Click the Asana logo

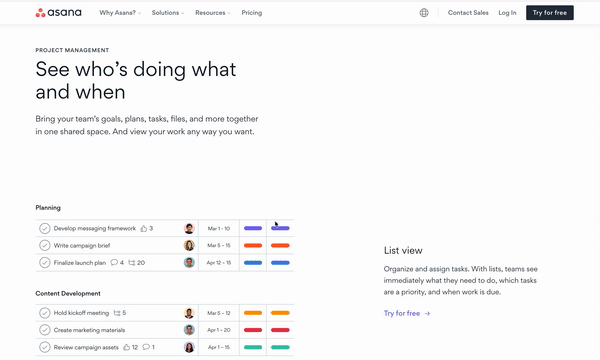[x=59, y=13]
